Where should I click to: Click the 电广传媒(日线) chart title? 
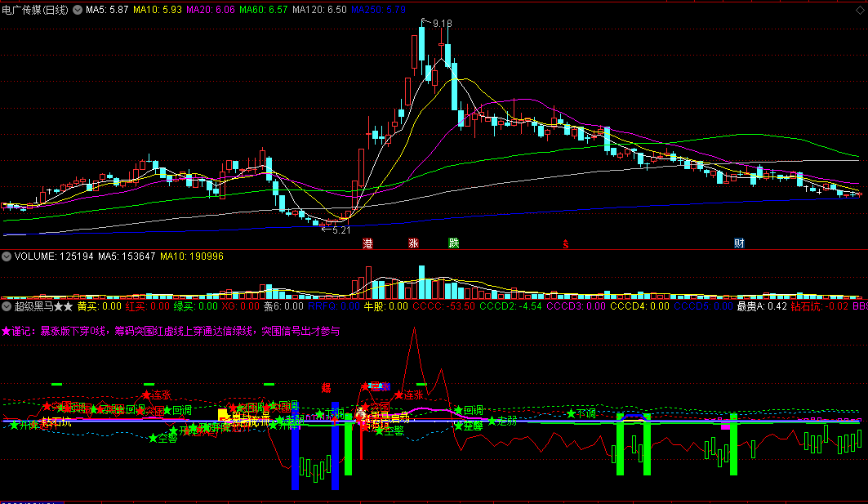(x=35, y=10)
